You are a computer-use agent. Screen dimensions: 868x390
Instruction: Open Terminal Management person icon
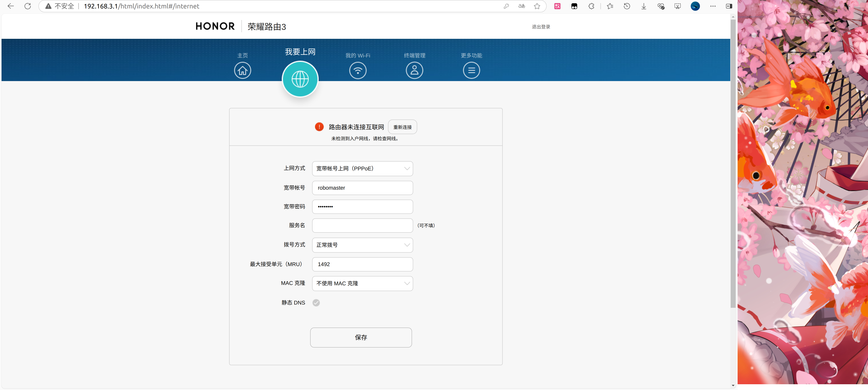click(414, 71)
